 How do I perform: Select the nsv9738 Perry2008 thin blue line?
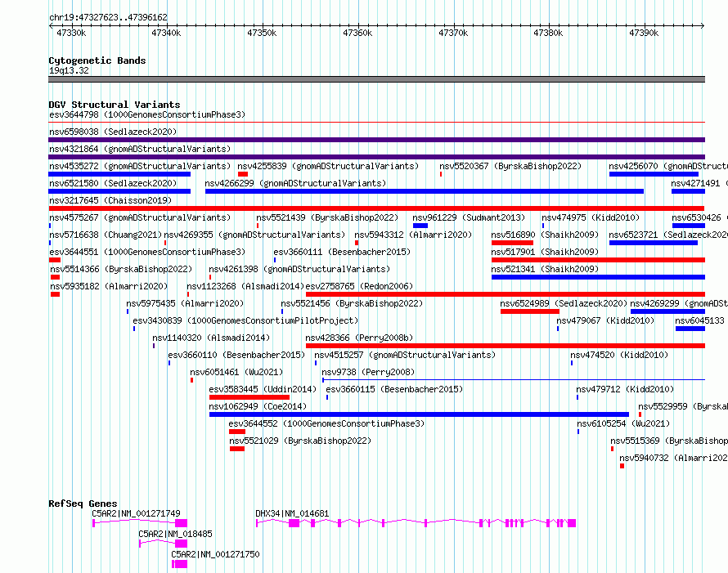tap(514, 380)
